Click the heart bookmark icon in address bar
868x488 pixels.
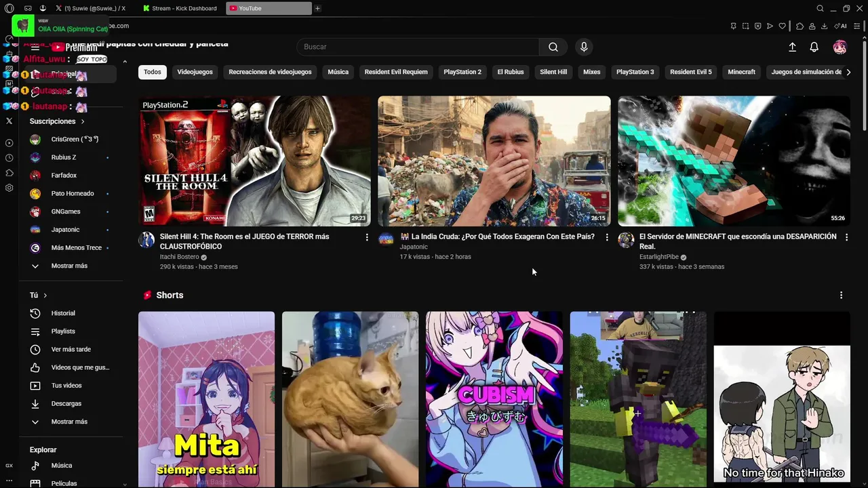(782, 26)
